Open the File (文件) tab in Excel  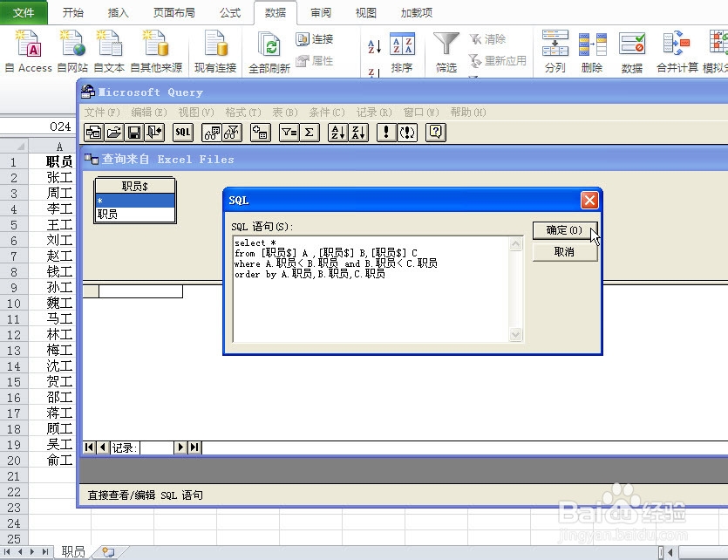[24, 12]
